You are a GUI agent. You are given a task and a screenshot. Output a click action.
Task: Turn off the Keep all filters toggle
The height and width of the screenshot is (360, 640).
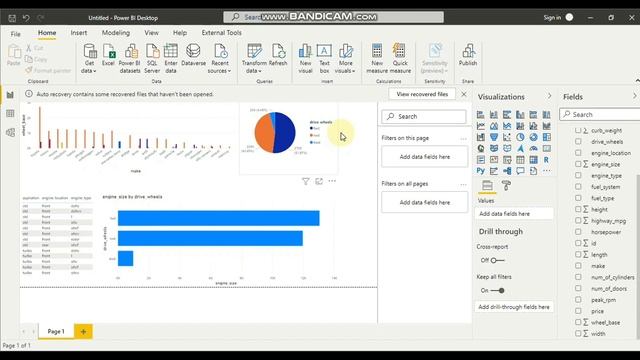coord(498,291)
